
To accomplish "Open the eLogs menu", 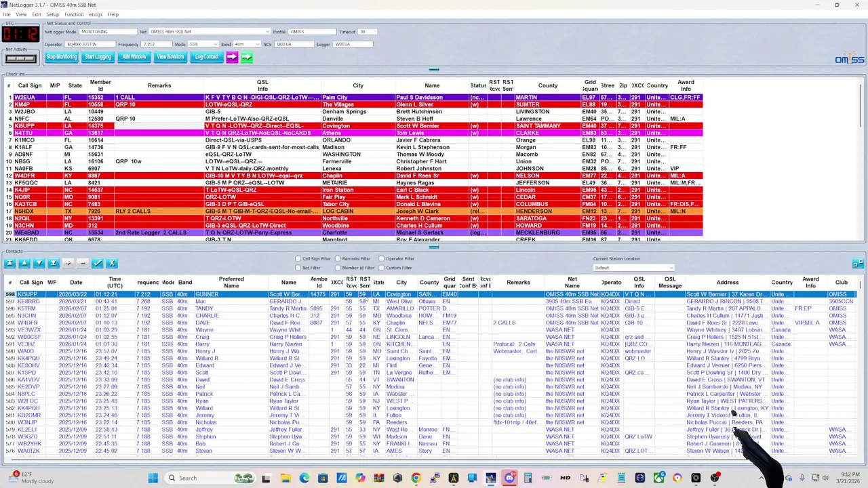I will point(96,14).
